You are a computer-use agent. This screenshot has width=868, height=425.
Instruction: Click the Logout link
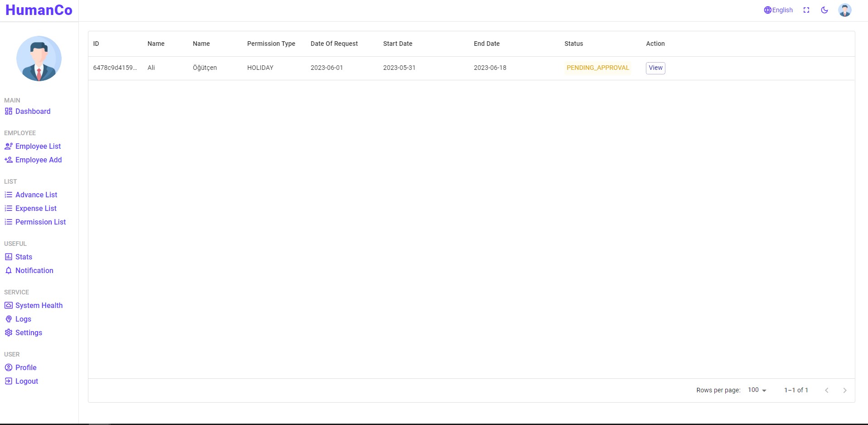coord(26,381)
